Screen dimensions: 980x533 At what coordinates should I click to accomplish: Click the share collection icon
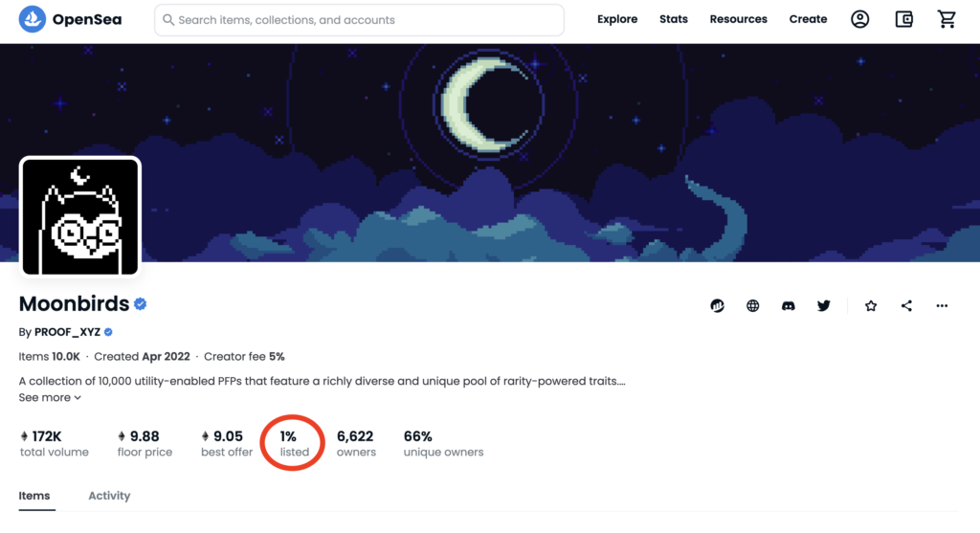[x=906, y=306]
